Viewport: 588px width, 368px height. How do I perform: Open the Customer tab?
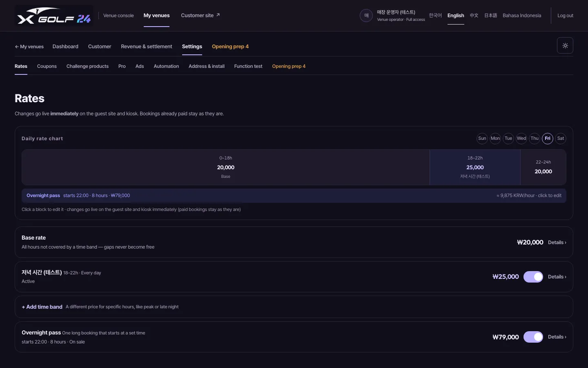click(x=100, y=47)
